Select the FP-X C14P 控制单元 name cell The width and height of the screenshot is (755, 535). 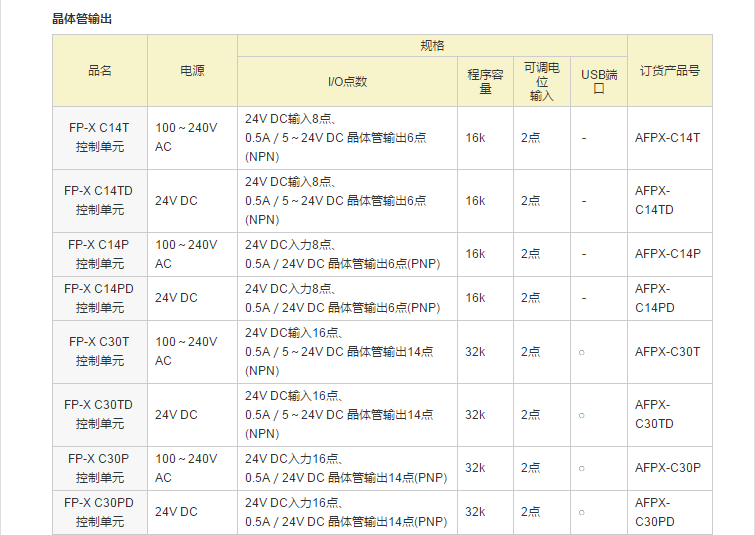(x=100, y=254)
